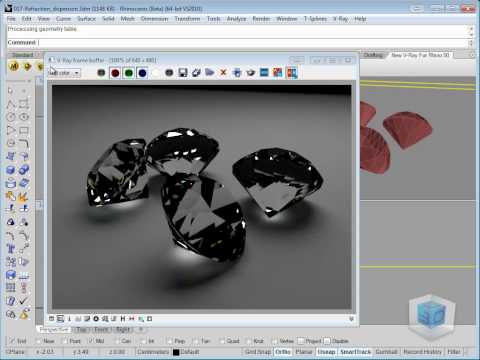This screenshot has width=480, height=360.
Task: Toggle Planar mode in status bar
Action: 304,352
